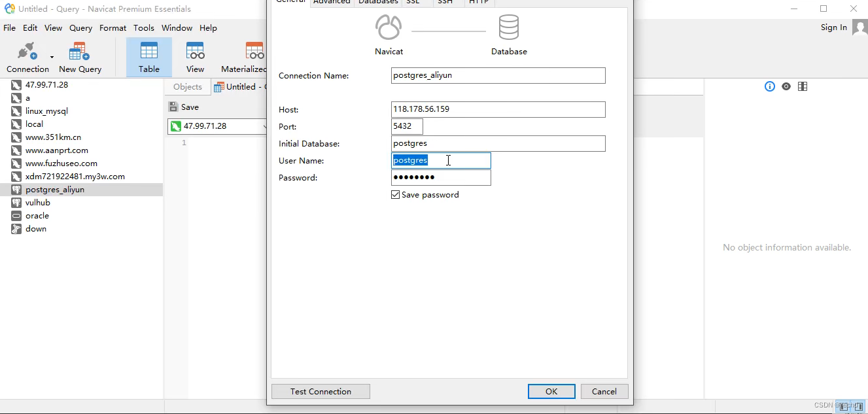The height and width of the screenshot is (414, 868).
Task: Click the Test Connection button
Action: click(321, 392)
